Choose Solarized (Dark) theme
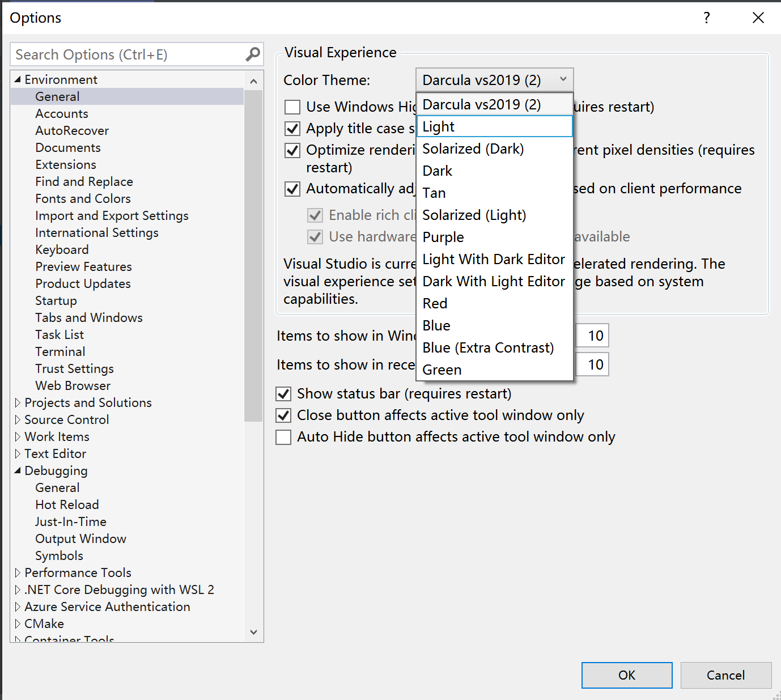781x700 pixels. pyautogui.click(x=495, y=149)
